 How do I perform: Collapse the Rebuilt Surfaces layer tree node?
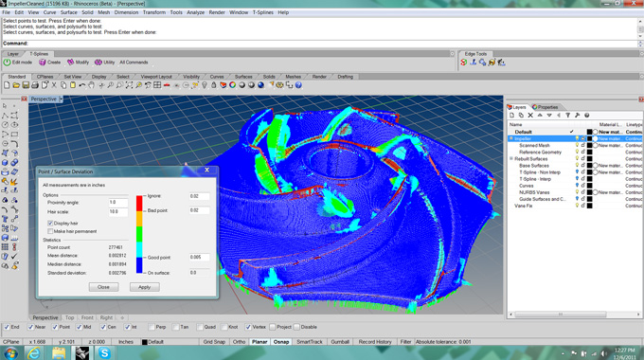[x=511, y=158]
